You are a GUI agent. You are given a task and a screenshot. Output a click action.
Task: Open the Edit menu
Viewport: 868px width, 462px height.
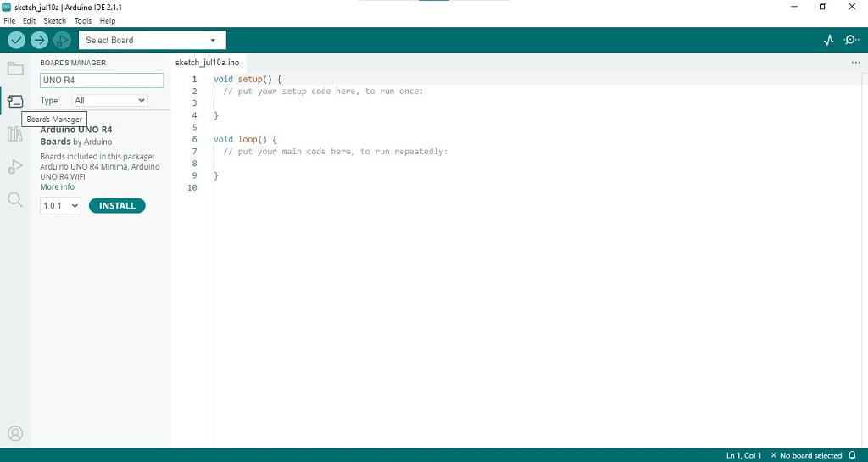(30, 20)
